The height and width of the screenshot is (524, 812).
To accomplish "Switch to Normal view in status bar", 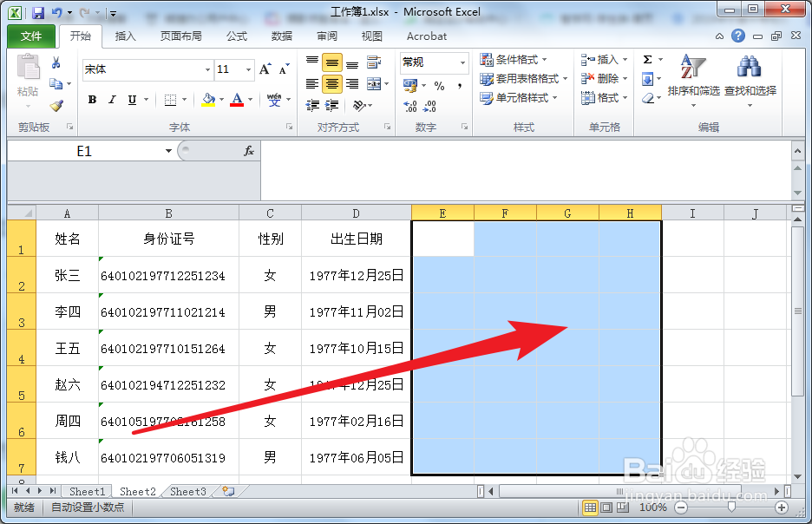I will point(590,508).
